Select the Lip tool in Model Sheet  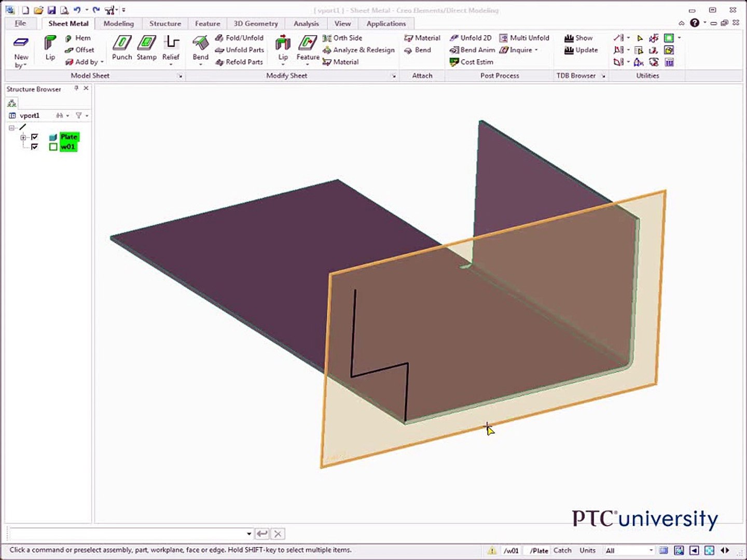tap(50, 48)
